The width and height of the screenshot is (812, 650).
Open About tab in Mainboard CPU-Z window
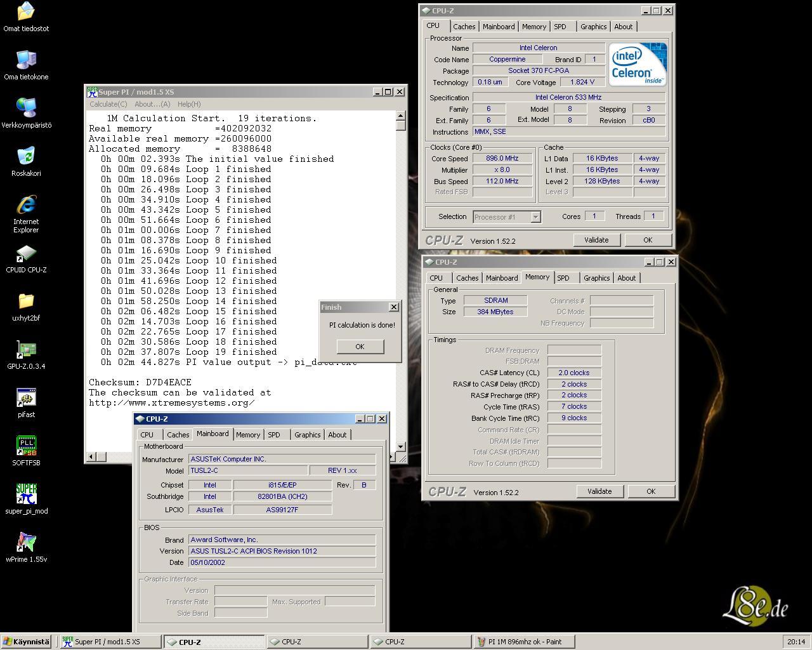point(337,435)
